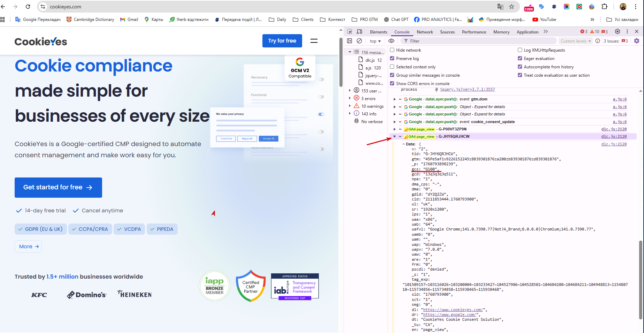This screenshot has width=644, height=333.
Task: Open the Gmail bookmark
Action: (x=129, y=20)
